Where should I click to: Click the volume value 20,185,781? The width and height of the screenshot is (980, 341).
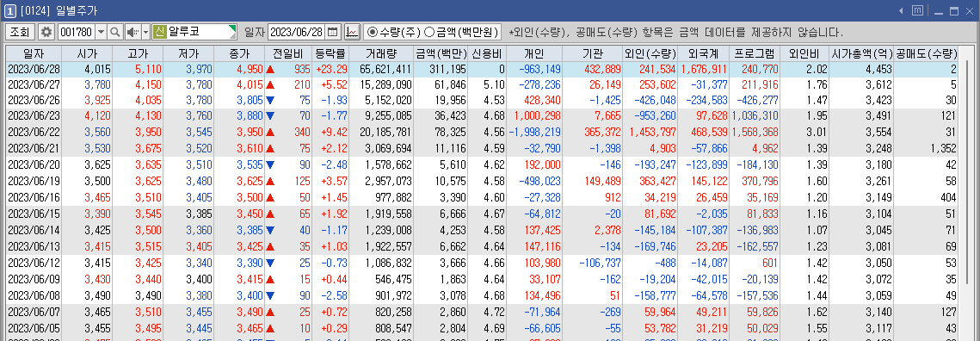click(x=385, y=132)
